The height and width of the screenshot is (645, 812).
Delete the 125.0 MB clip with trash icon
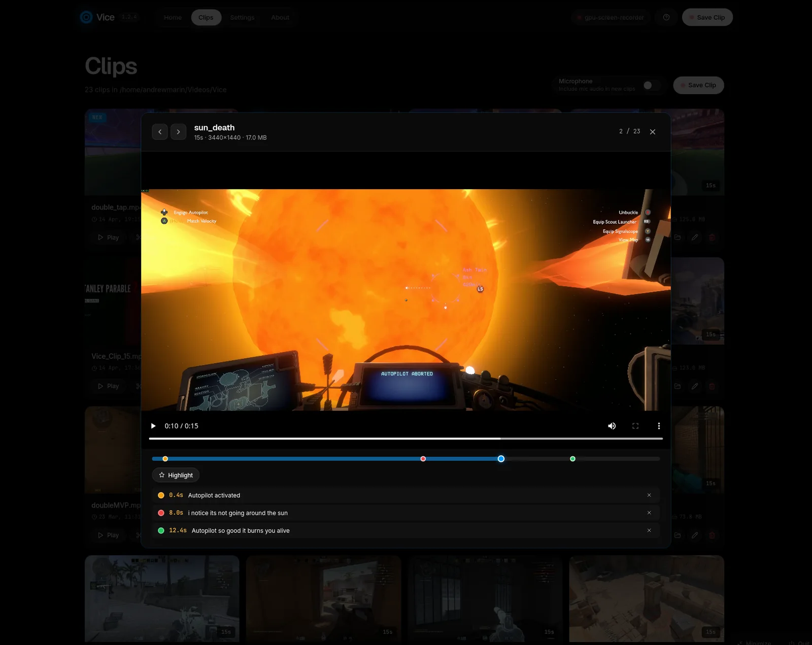pyautogui.click(x=712, y=237)
